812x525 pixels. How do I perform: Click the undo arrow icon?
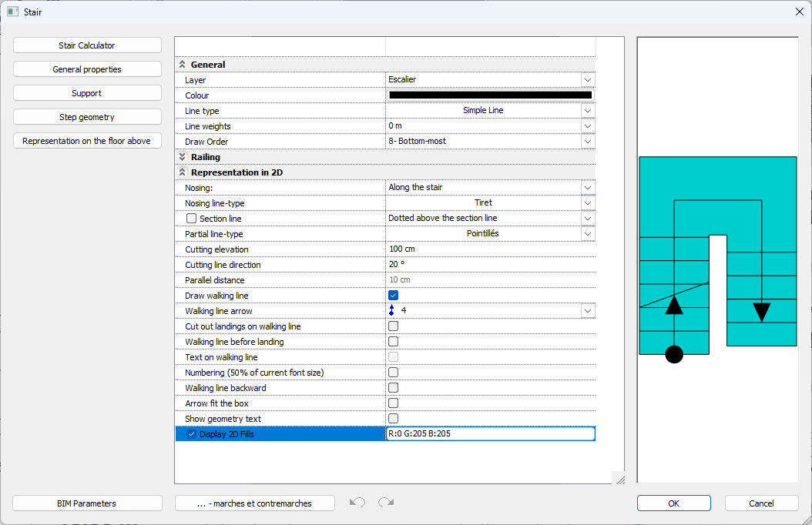(357, 503)
